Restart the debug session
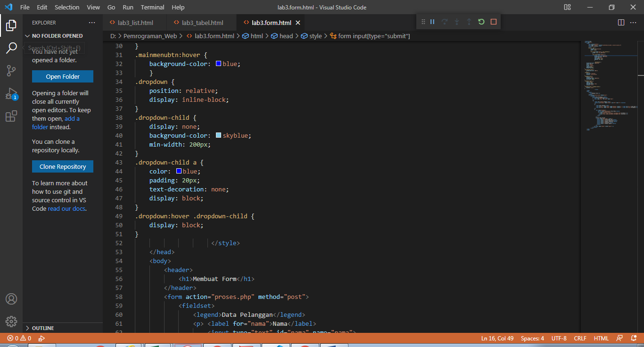644x347 pixels. coord(480,21)
